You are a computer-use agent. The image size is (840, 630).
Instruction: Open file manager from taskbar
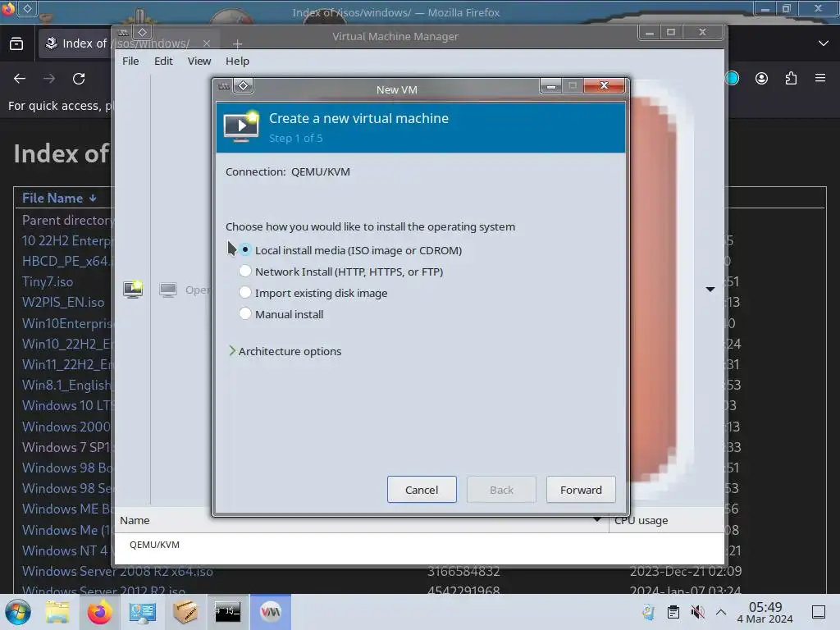click(57, 612)
